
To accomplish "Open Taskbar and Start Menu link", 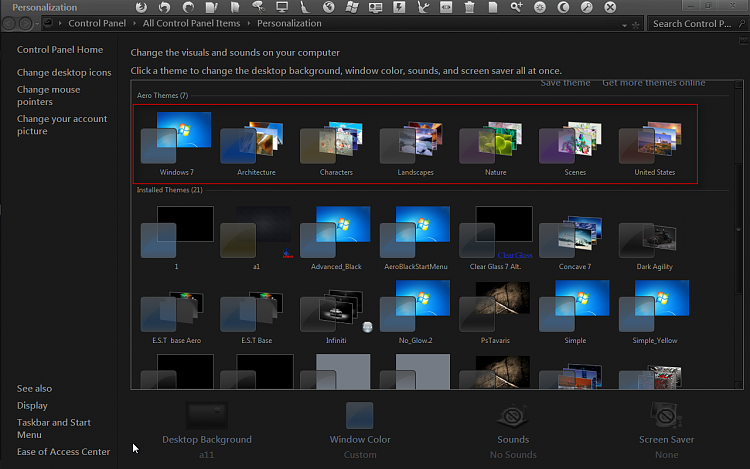I will click(x=54, y=429).
